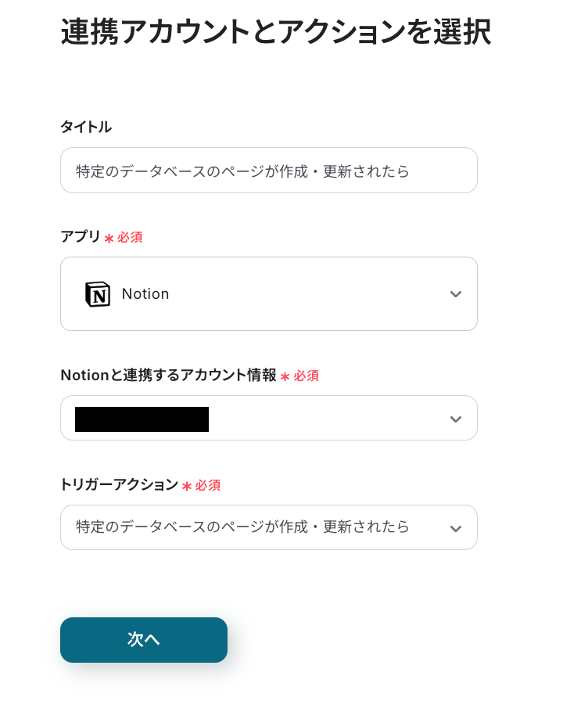Click the タイトル field label
588x712 pixels.
pos(86,127)
